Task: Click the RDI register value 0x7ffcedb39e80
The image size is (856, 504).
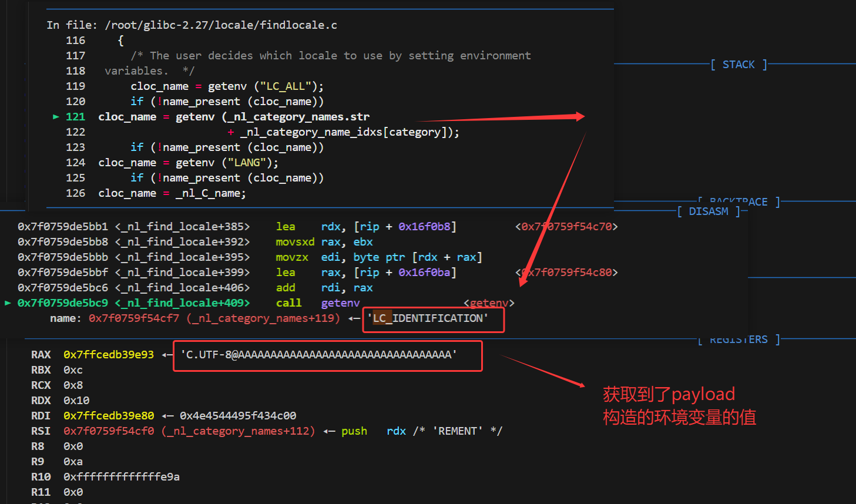Action: 109,416
